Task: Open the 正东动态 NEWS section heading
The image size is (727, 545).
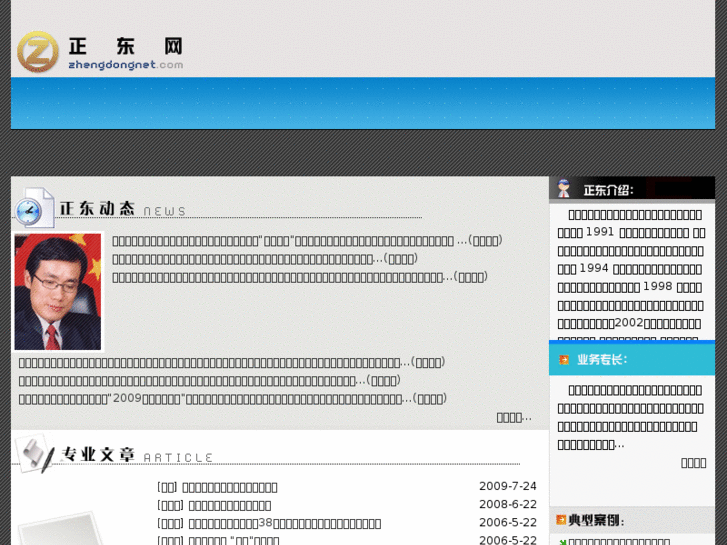Action: (x=123, y=209)
